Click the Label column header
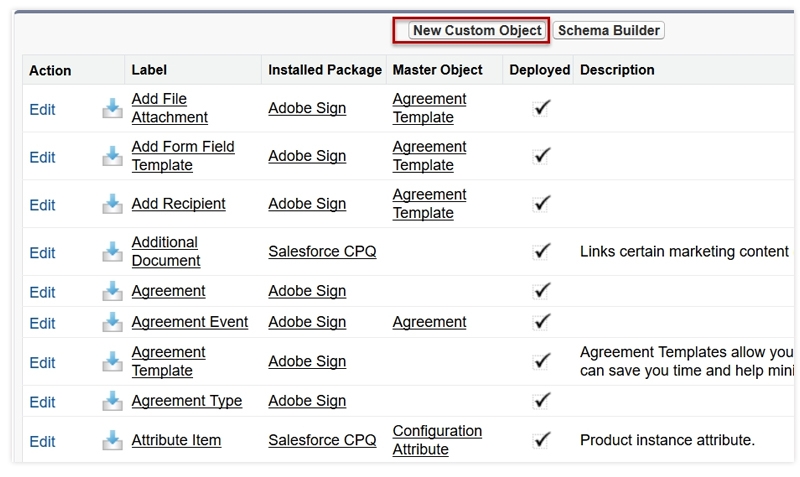800x477 pixels. coord(149,70)
